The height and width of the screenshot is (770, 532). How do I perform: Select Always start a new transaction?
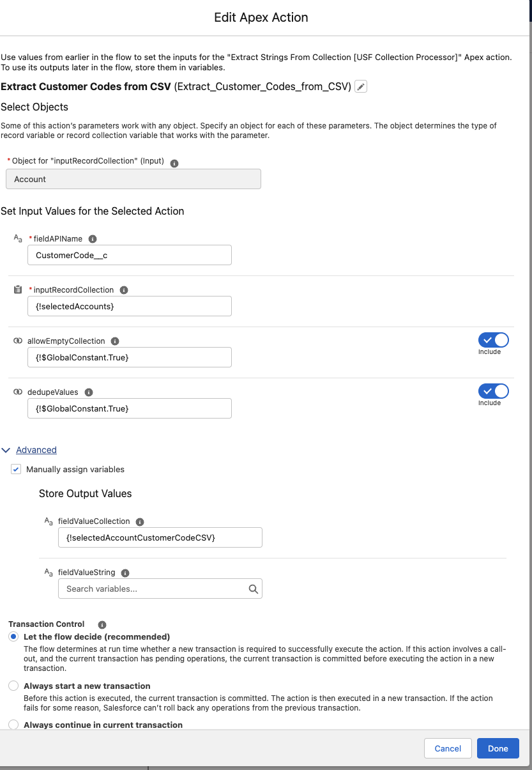click(x=13, y=686)
